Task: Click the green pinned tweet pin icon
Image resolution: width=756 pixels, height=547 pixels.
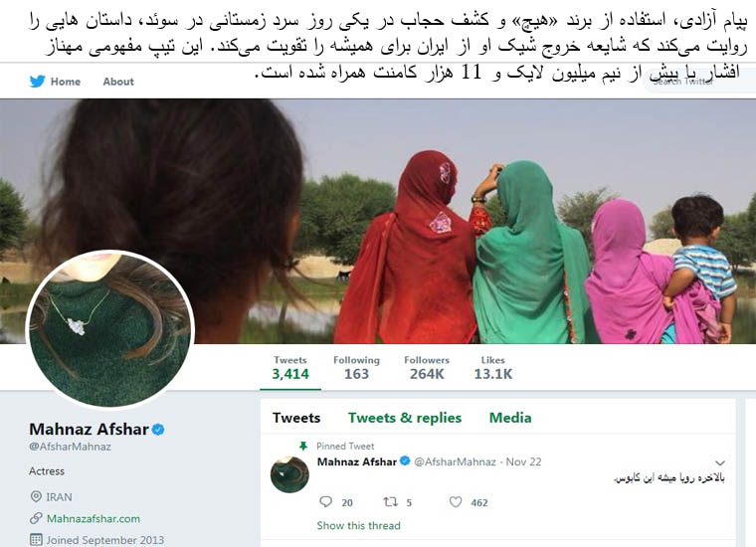Action: [302, 446]
